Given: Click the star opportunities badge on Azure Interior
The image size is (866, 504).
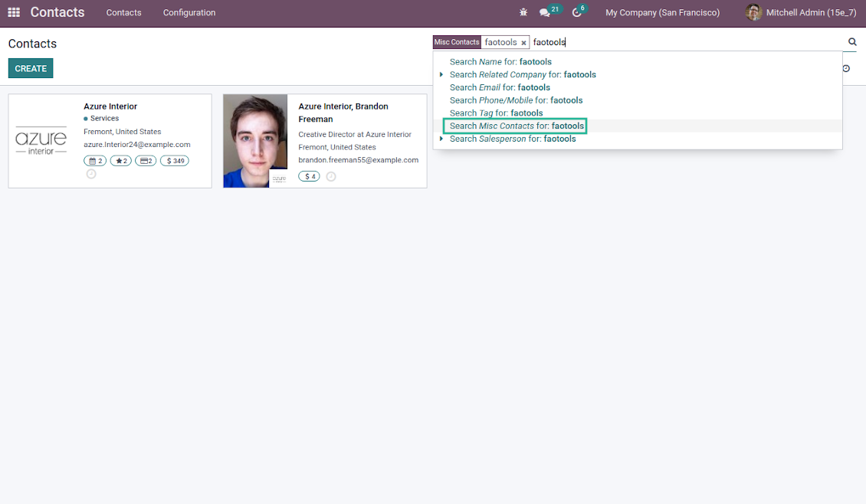Looking at the screenshot, I should [120, 161].
